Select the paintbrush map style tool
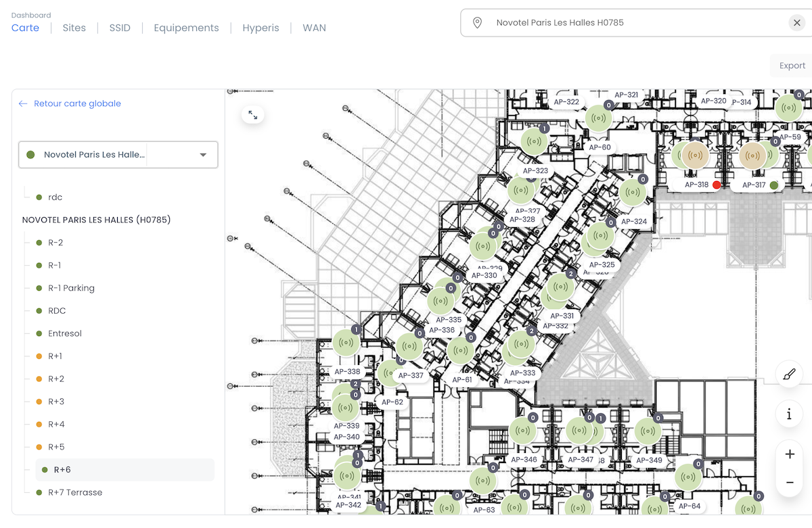The width and height of the screenshot is (812, 528). click(789, 374)
